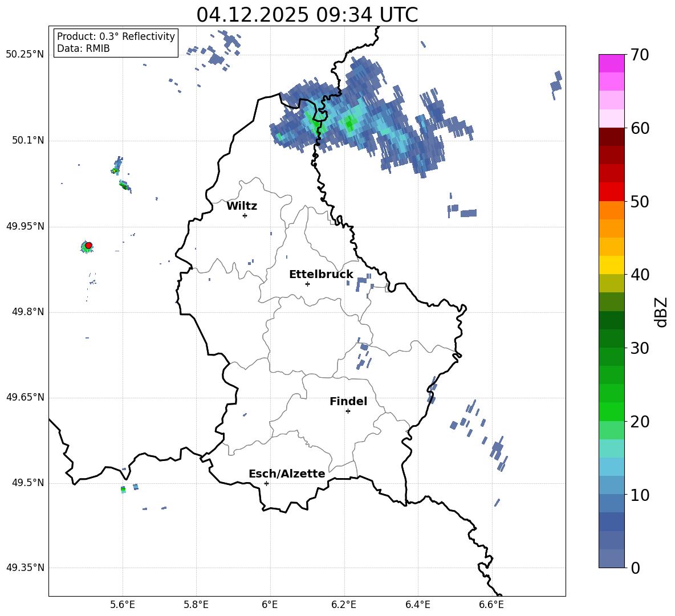
Task: Click the colorbar tick label 30
Action: click(x=640, y=348)
